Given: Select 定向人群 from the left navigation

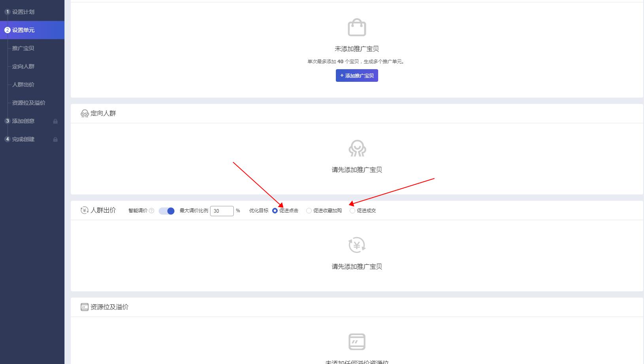Looking at the screenshot, I should coord(23,66).
